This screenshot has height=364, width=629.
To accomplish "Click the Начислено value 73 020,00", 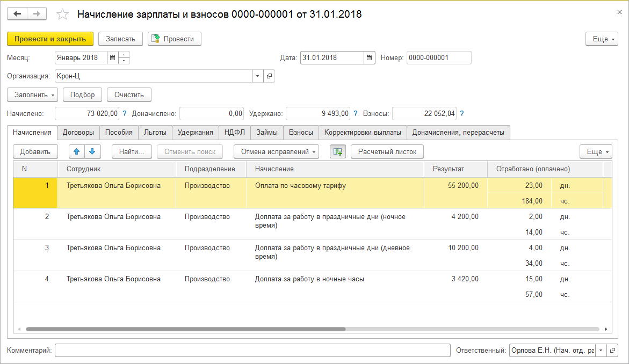I will pos(86,113).
